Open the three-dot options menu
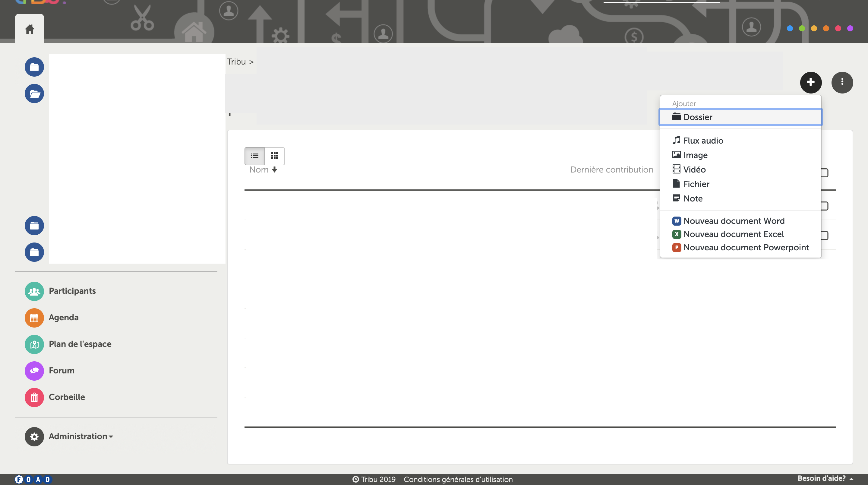Screen dimensions: 868x485 point(842,82)
